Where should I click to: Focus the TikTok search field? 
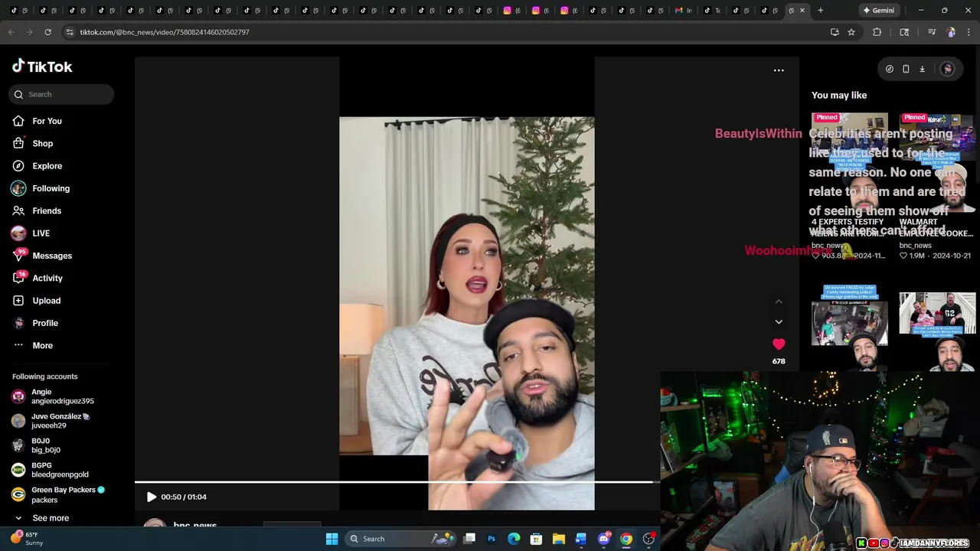(63, 94)
